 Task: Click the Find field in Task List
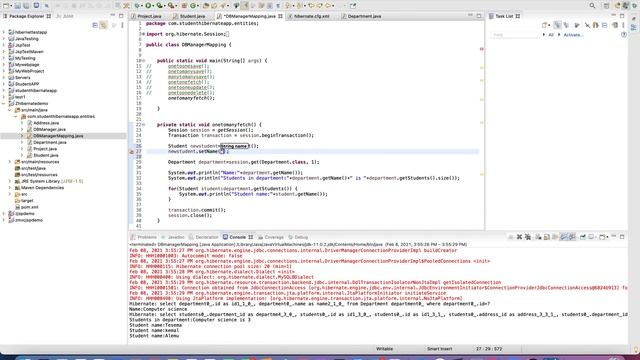point(515,35)
